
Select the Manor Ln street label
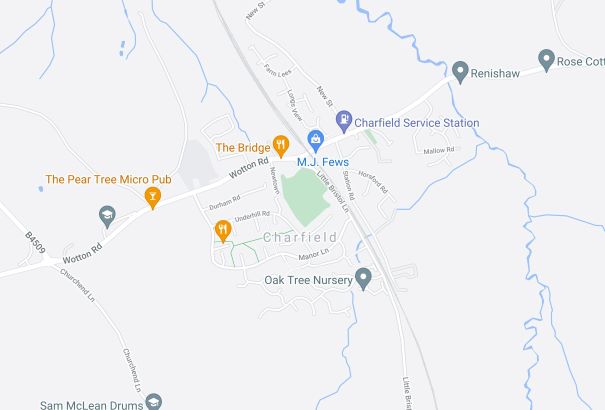(x=314, y=254)
